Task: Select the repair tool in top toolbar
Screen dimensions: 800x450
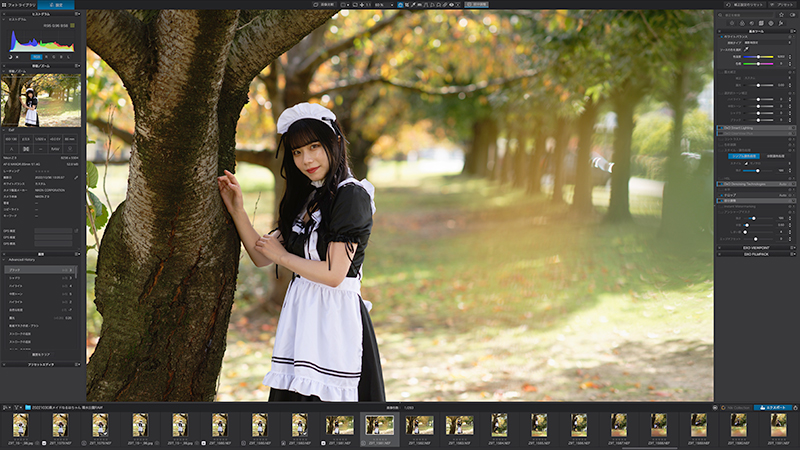Action: [x=445, y=5]
